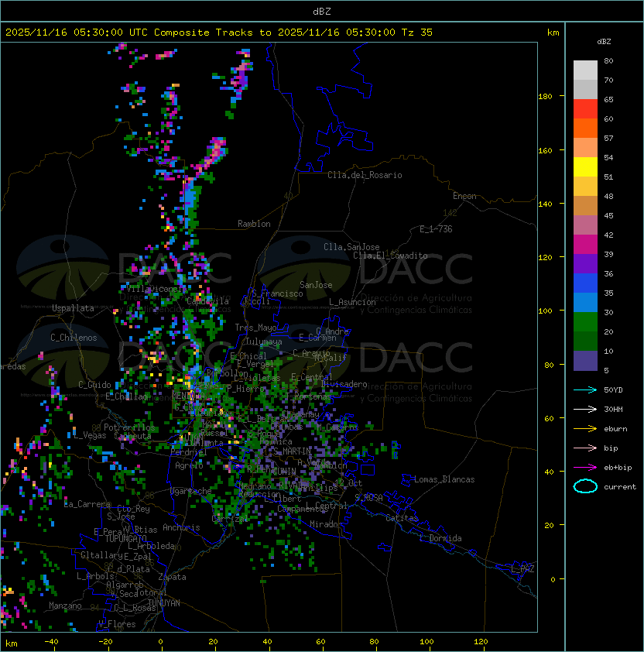The image size is (644, 652).
Task: Click the S_MARTIN label
Action: pos(292,451)
